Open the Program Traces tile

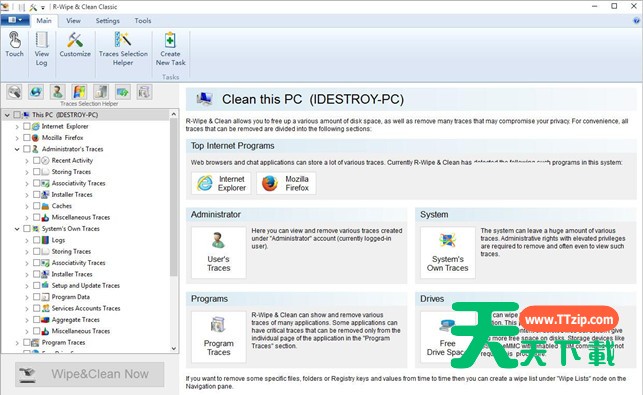219,337
